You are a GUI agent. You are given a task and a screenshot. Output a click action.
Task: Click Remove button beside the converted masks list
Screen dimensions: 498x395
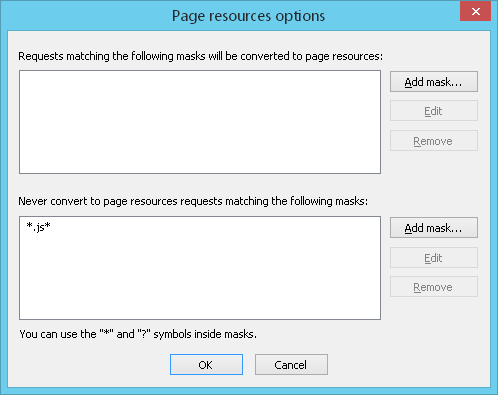[x=434, y=141]
